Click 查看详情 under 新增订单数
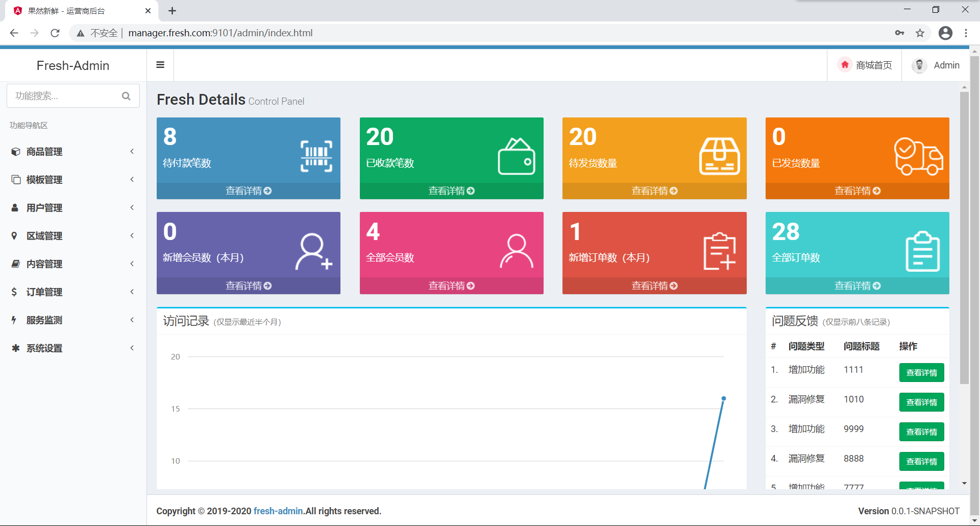Viewport: 980px width, 526px height. (654, 286)
